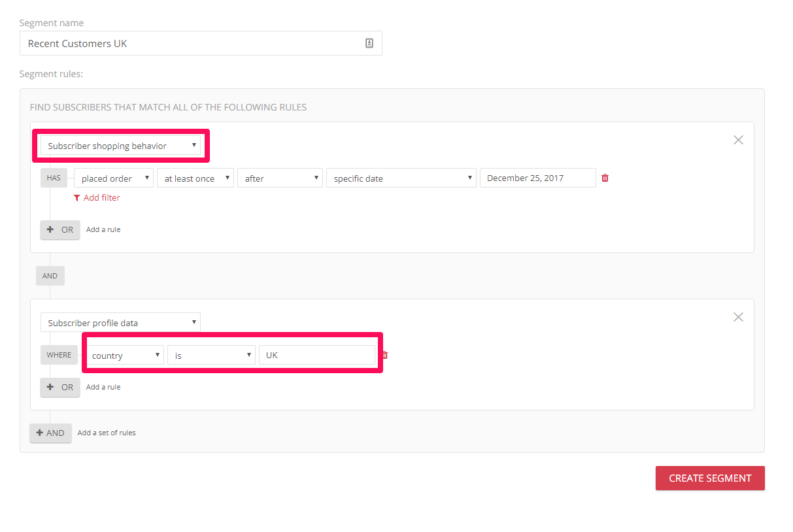This screenshot has height=532, width=793.
Task: Open the specific date dropdown
Action: click(401, 178)
